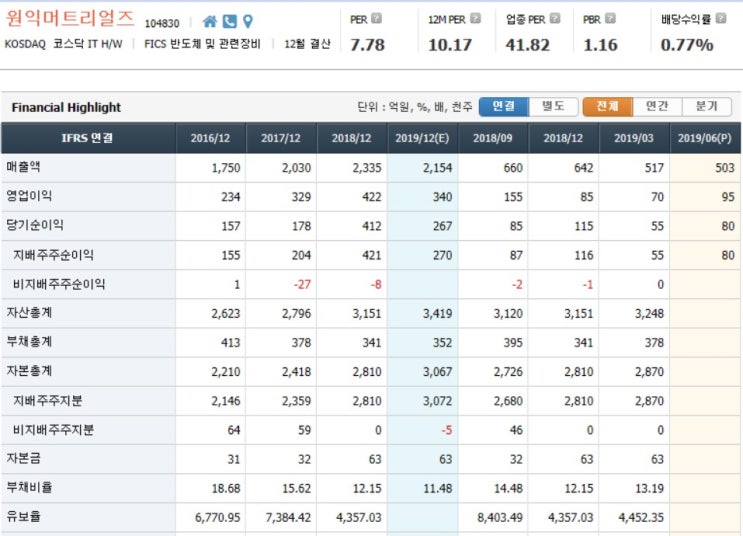The width and height of the screenshot is (743, 536).
Task: Click the 영업이익 row label
Action: click(29, 196)
